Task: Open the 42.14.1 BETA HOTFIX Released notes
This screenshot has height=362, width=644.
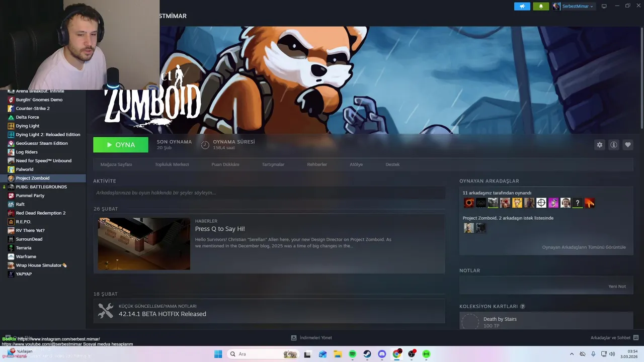Action: [x=163, y=314]
